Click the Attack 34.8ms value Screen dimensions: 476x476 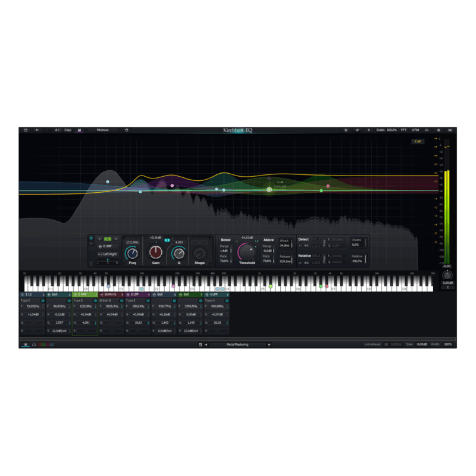pyautogui.click(x=285, y=245)
